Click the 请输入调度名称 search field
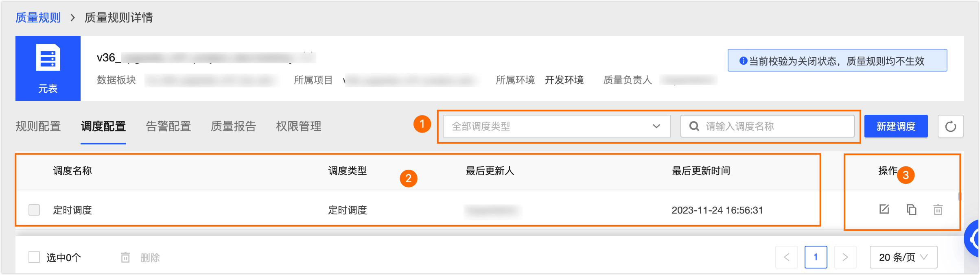This screenshot has width=980, height=275. (773, 127)
